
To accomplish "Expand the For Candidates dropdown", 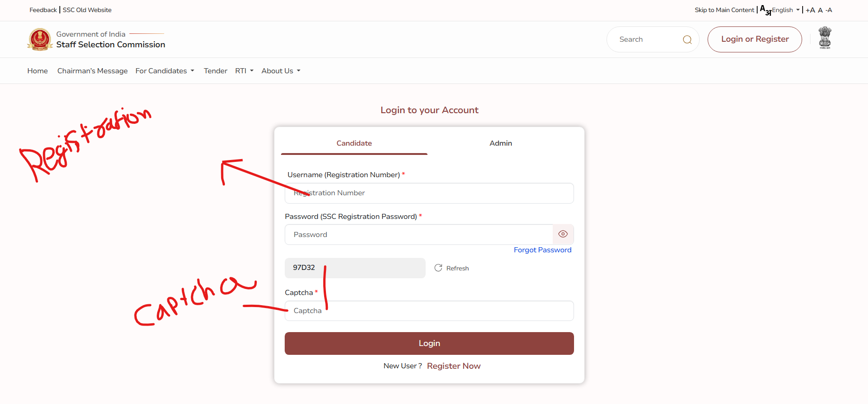I will click(165, 71).
